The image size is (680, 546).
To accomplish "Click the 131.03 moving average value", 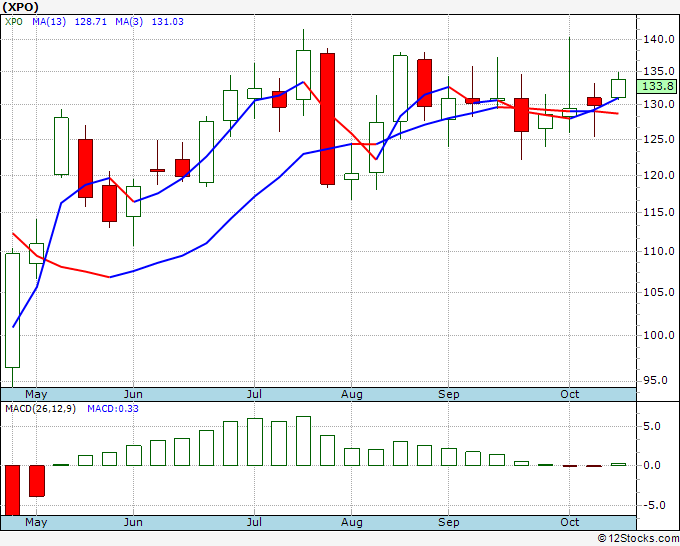I will click(x=167, y=22).
